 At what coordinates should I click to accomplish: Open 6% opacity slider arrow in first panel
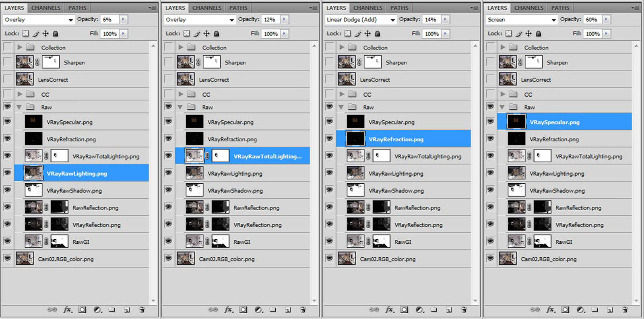(123, 19)
